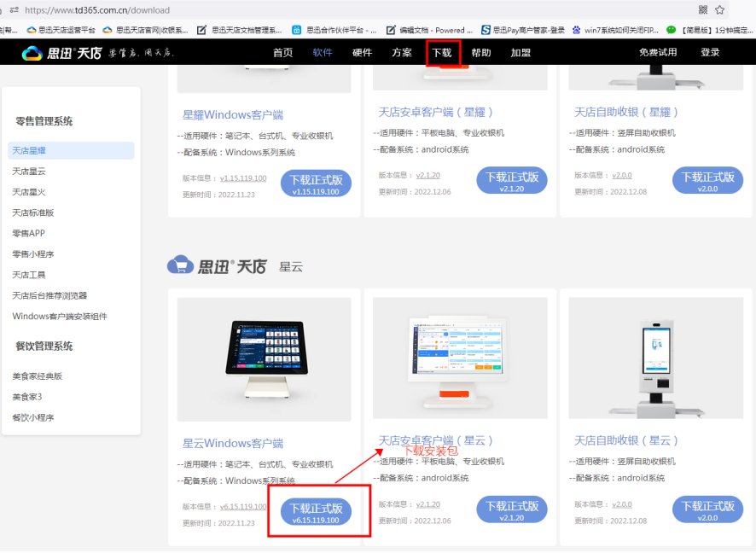
Task: Download 星耀Windows客户端 with the 下载正式版 button
Action: 316,183
